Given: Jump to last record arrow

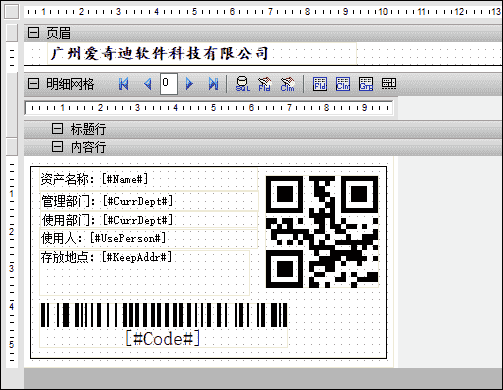Looking at the screenshot, I should [x=213, y=84].
